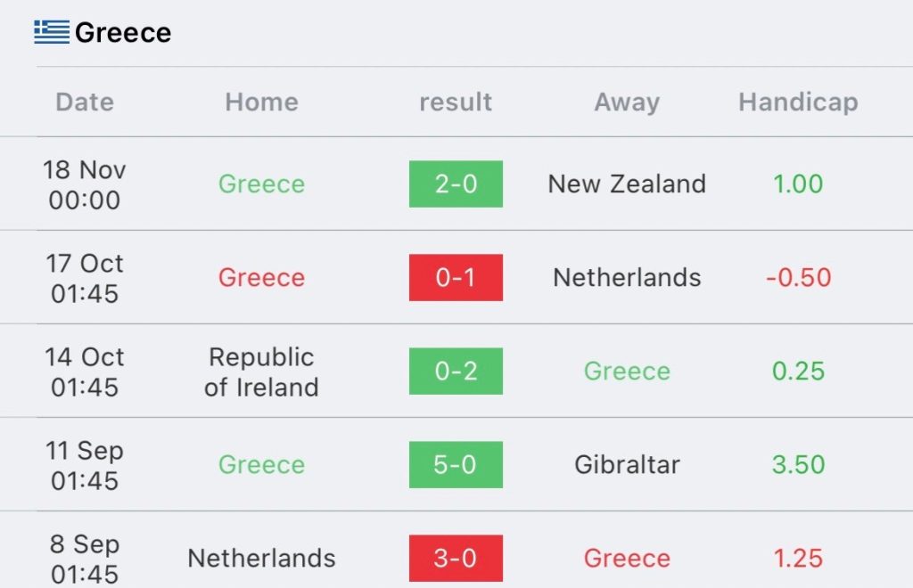This screenshot has height=588, width=913.
Task: Click the Greece flag icon
Action: (52, 32)
